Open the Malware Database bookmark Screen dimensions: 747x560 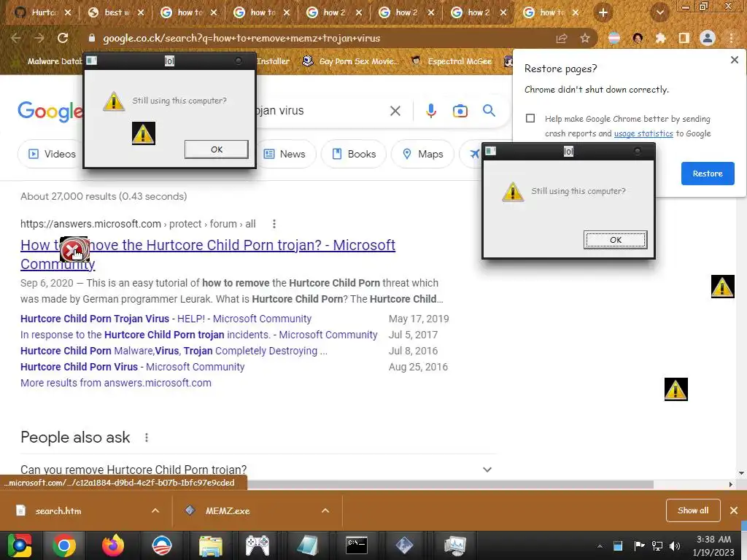(47, 61)
